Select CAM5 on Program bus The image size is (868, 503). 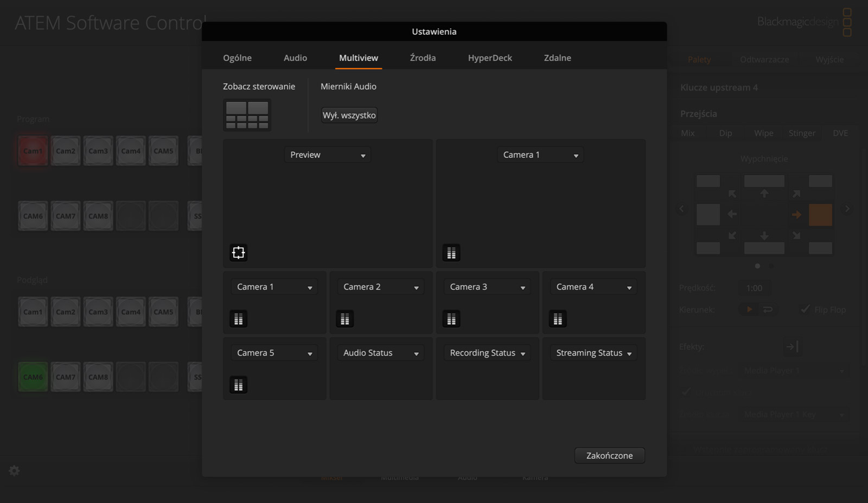pyautogui.click(x=163, y=151)
